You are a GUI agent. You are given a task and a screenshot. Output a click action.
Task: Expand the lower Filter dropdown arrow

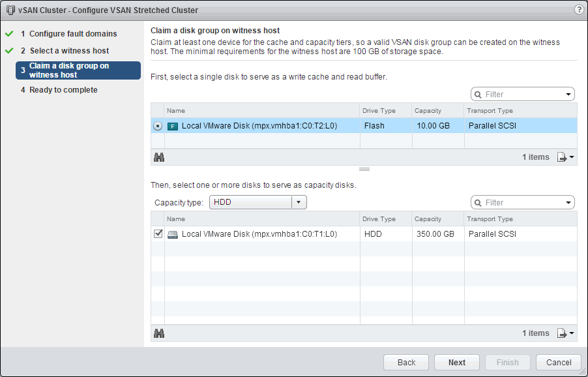pos(568,203)
